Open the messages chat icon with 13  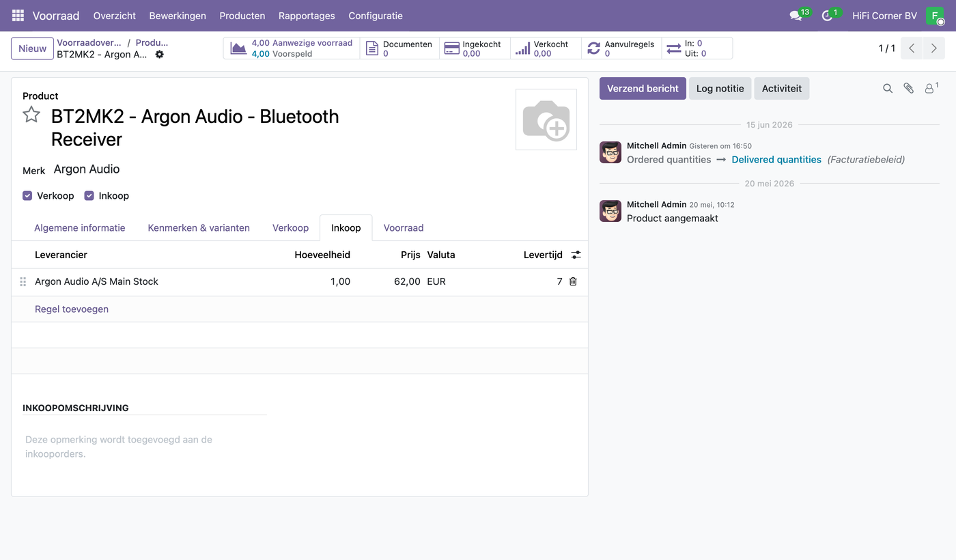[x=796, y=15]
